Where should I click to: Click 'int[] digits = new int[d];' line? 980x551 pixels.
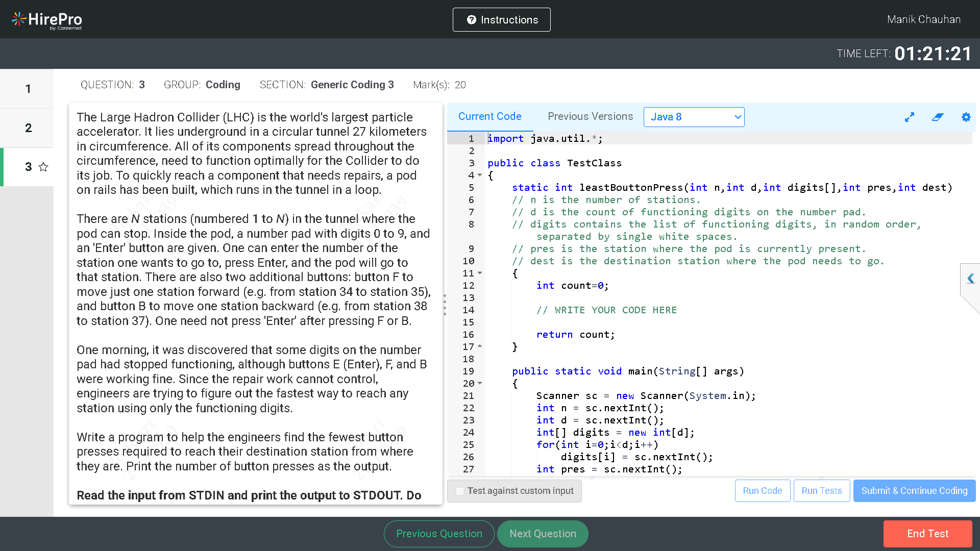pos(615,433)
